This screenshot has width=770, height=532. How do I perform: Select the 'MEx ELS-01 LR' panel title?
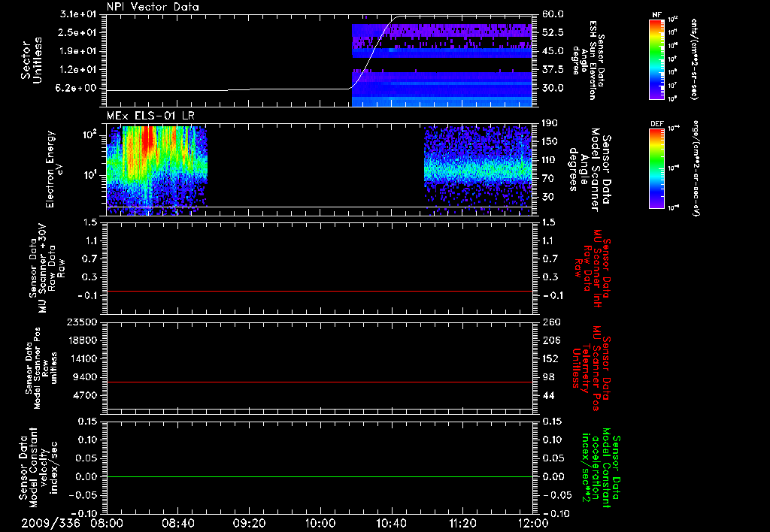[x=150, y=116]
